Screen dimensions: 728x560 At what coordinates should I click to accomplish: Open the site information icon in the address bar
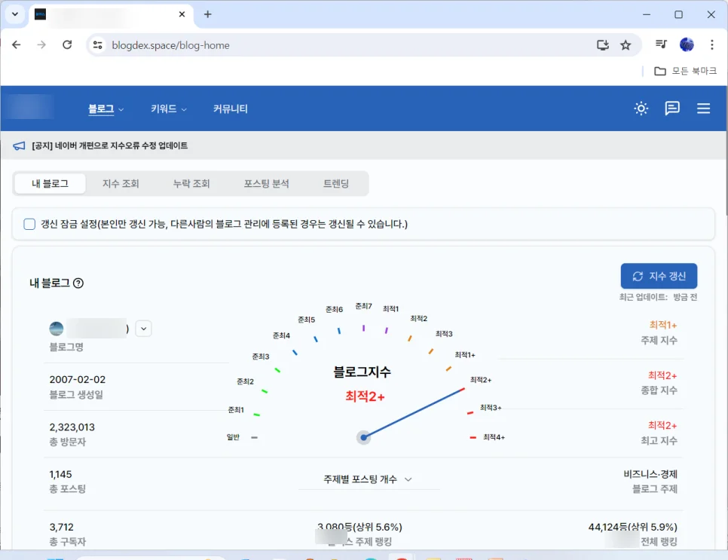coord(97,45)
